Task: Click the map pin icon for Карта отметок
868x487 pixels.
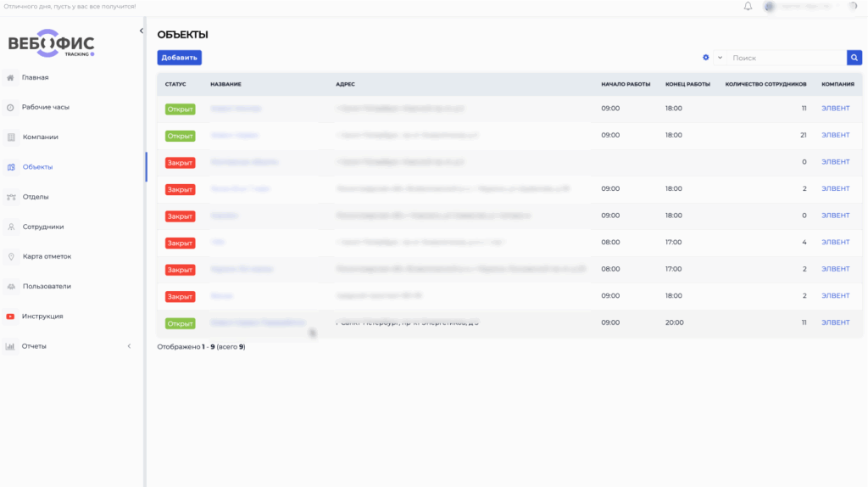Action: click(10, 256)
